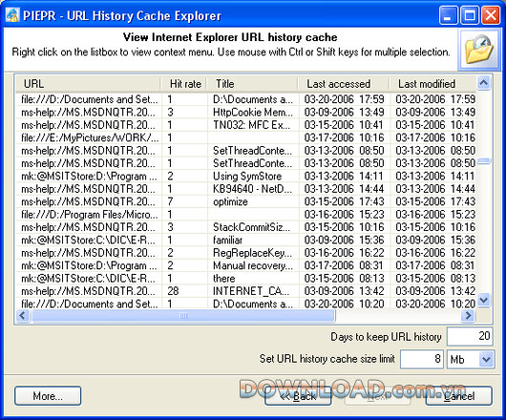Select the row titled RegReplaceKey...
Viewport: 506px width, 420px height.
tap(246, 253)
